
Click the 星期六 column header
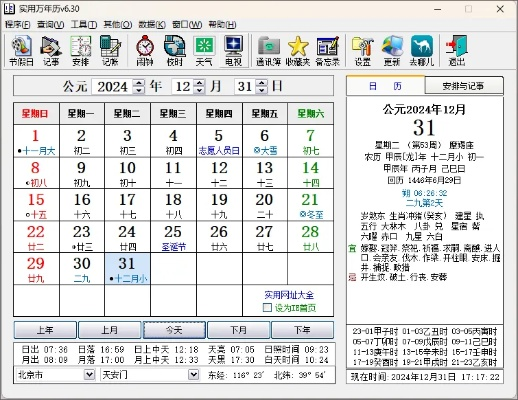[x=311, y=114]
